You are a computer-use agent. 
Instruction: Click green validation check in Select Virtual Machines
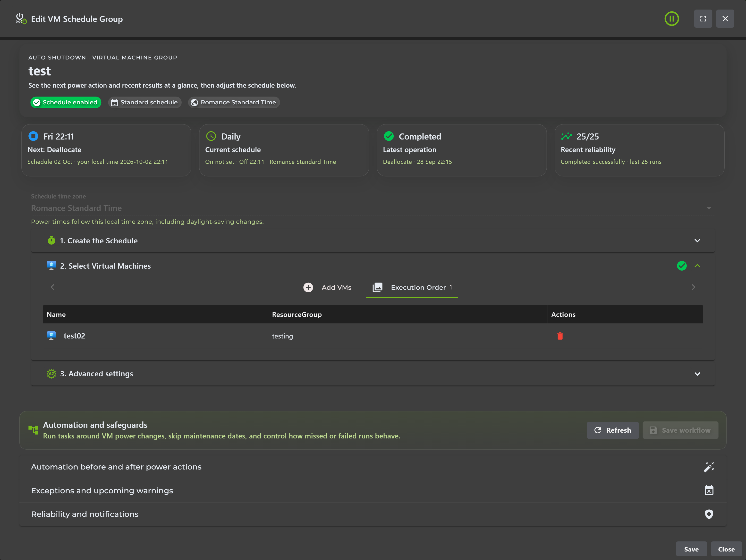click(682, 266)
